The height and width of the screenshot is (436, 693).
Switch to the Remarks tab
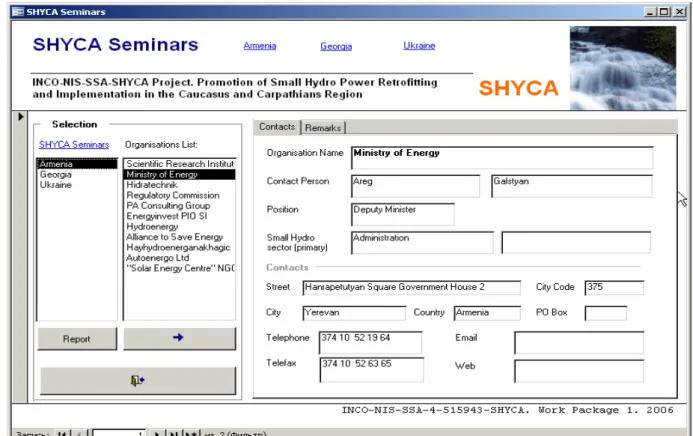[323, 128]
